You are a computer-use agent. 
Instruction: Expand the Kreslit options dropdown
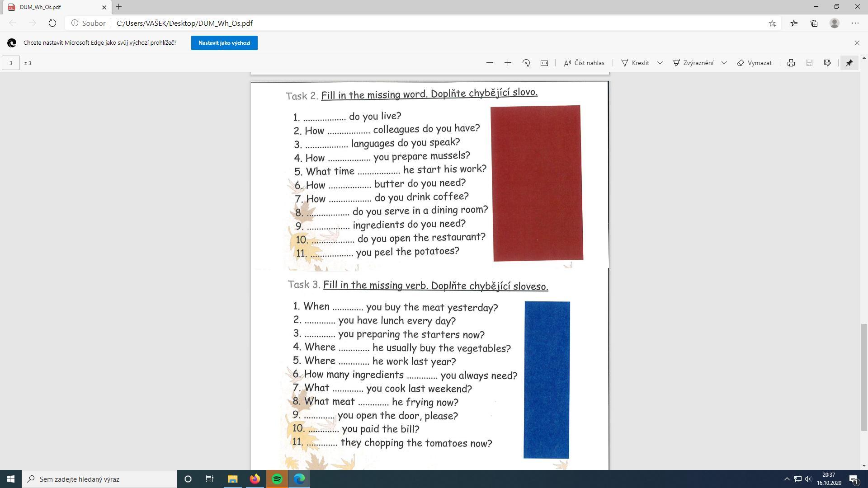[660, 63]
